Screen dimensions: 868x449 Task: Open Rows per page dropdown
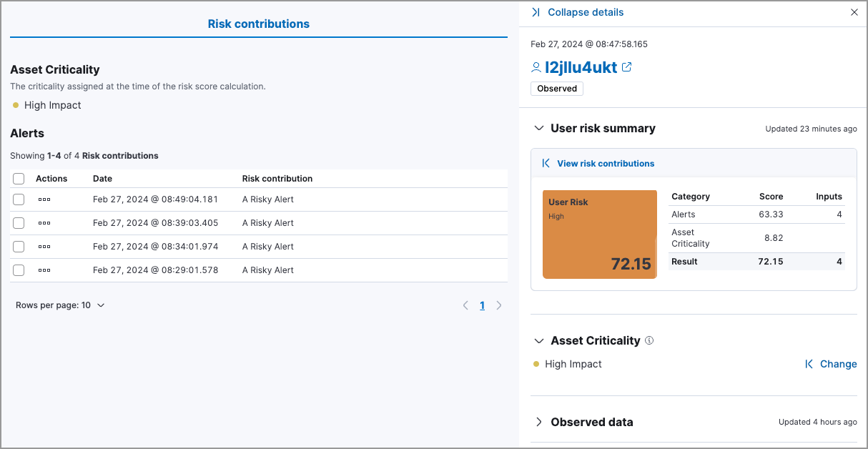pyautogui.click(x=60, y=305)
